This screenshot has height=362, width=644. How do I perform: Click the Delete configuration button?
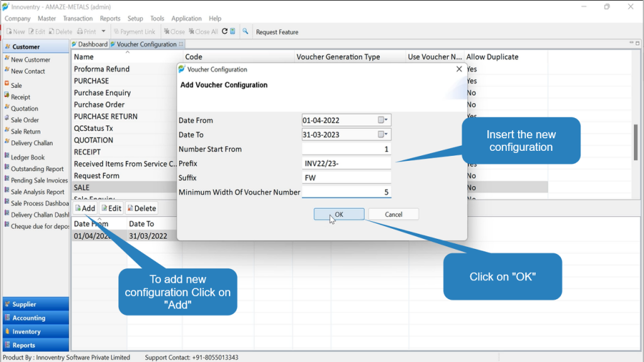(x=142, y=208)
